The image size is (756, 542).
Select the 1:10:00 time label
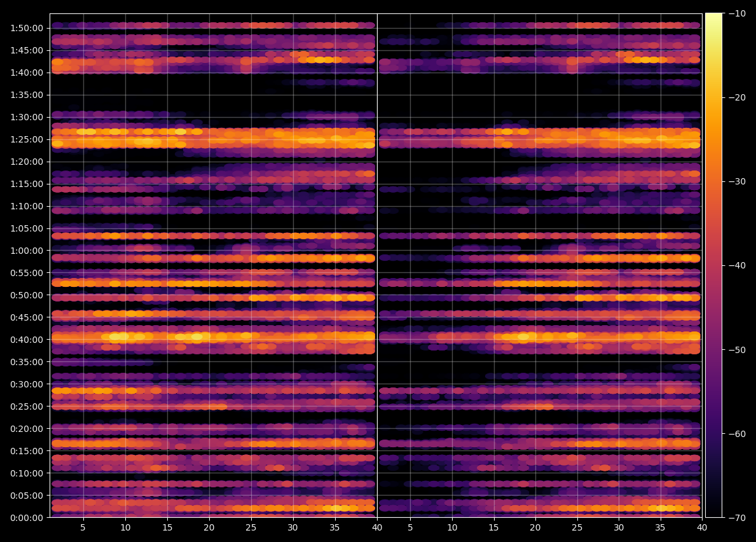pos(27,206)
